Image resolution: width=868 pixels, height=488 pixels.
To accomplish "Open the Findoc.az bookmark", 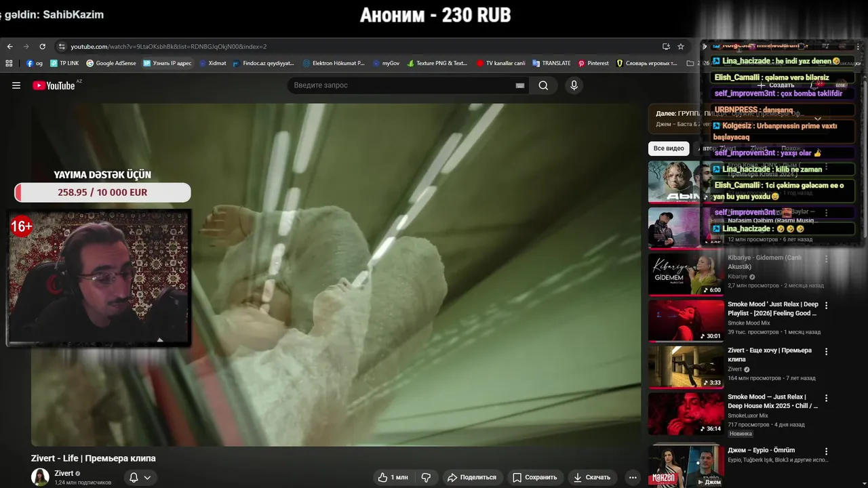I will [264, 63].
